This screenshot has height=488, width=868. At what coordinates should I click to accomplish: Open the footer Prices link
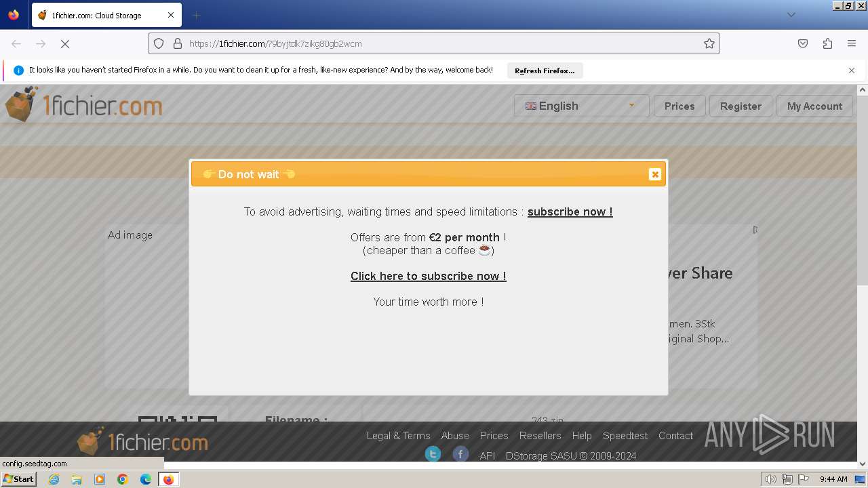point(494,436)
